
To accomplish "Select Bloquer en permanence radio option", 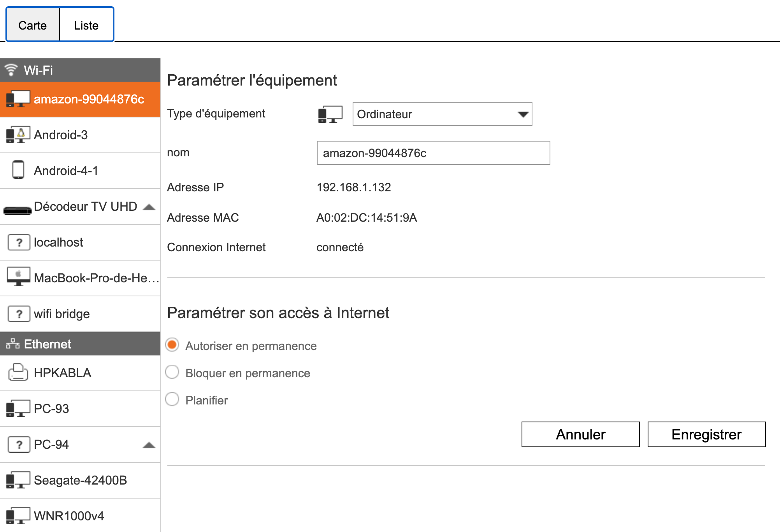I will coord(172,372).
